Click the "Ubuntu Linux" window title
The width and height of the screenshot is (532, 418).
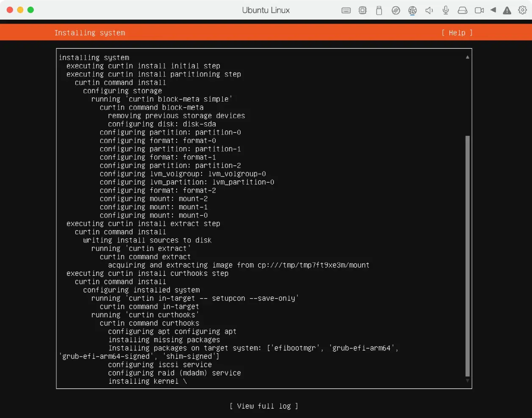point(266,10)
